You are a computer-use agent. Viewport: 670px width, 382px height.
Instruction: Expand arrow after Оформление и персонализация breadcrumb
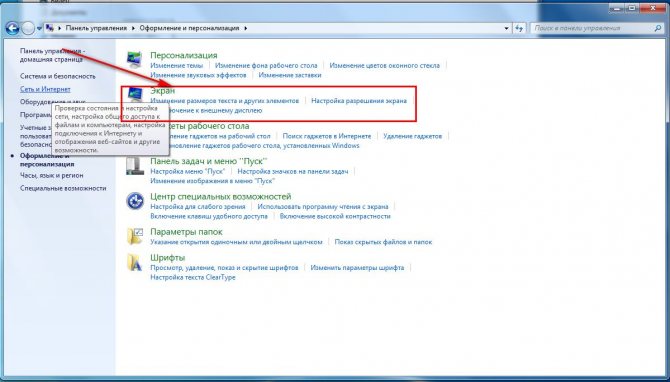coord(246,28)
